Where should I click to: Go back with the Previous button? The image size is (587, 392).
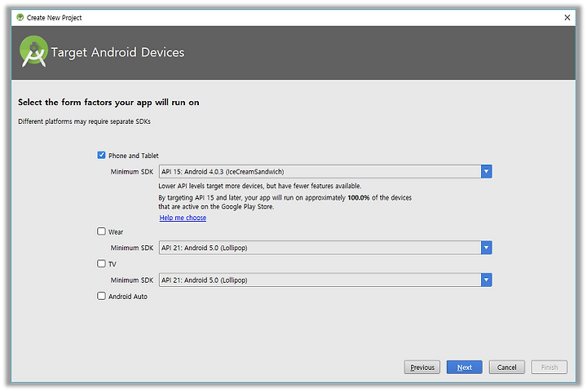(x=422, y=367)
